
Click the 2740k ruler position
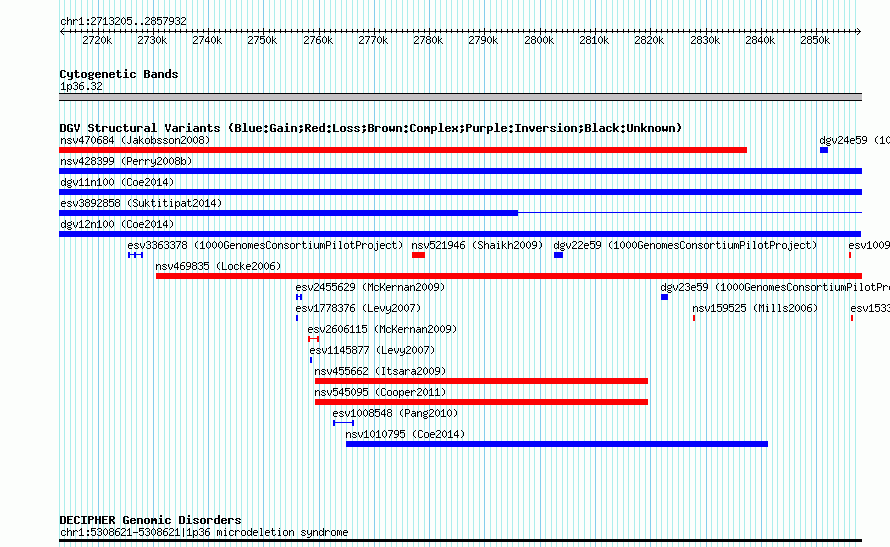207,40
